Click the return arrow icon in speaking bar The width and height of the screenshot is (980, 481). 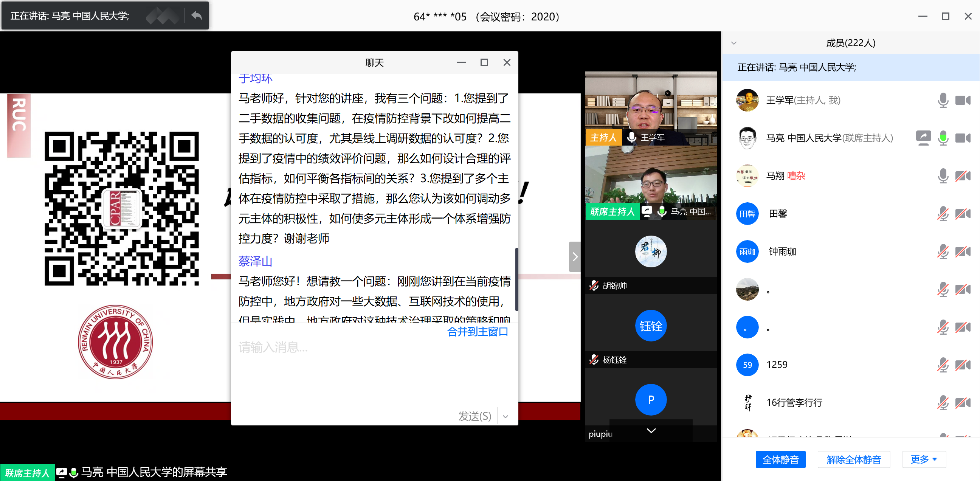click(x=197, y=16)
